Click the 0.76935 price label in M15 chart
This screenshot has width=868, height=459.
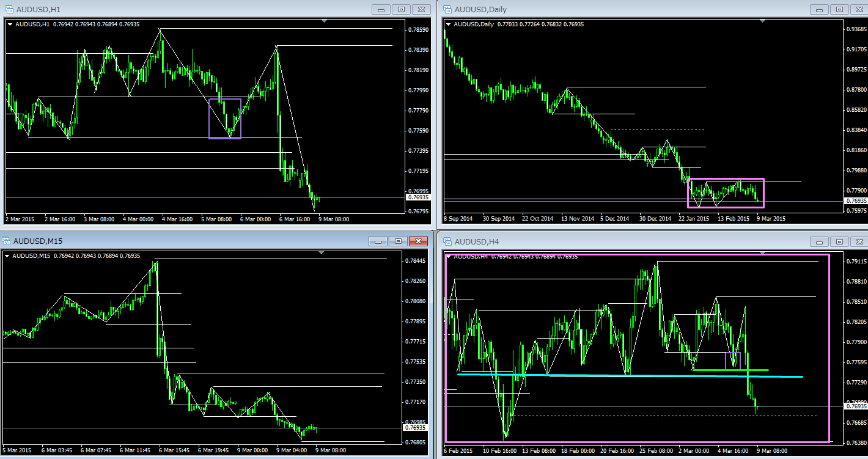click(416, 428)
